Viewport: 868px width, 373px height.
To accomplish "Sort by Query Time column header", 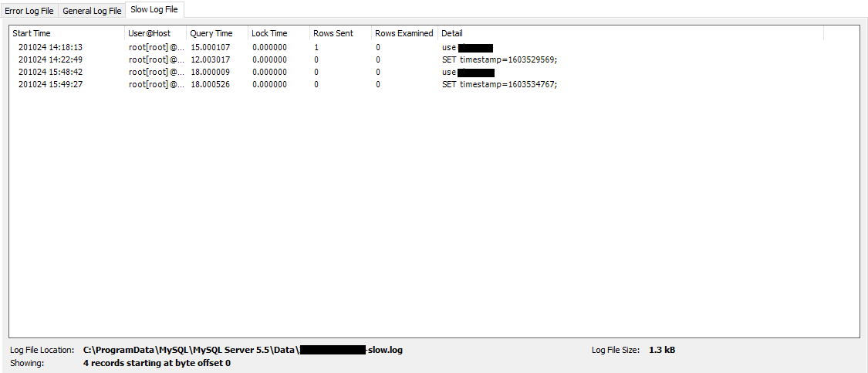I will (218, 33).
